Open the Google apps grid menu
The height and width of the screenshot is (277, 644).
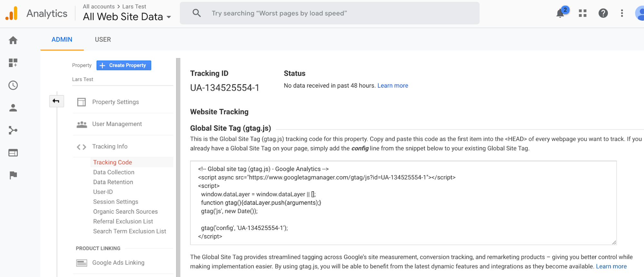click(582, 13)
